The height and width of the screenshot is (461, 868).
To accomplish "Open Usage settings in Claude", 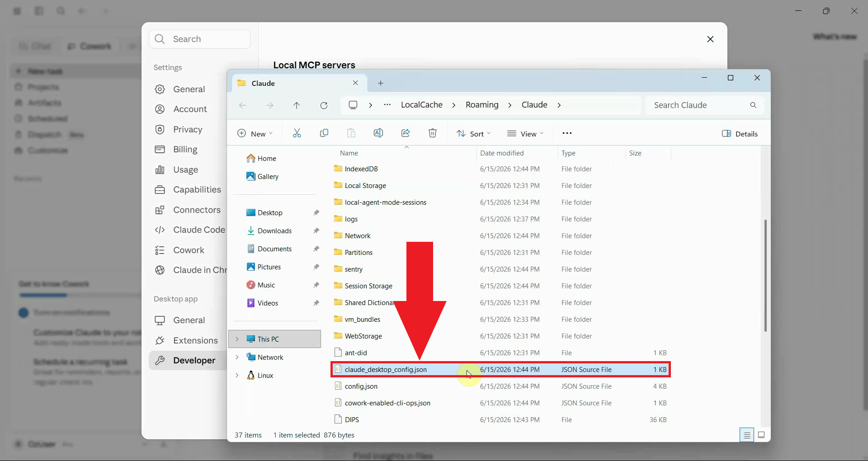I will click(176, 169).
